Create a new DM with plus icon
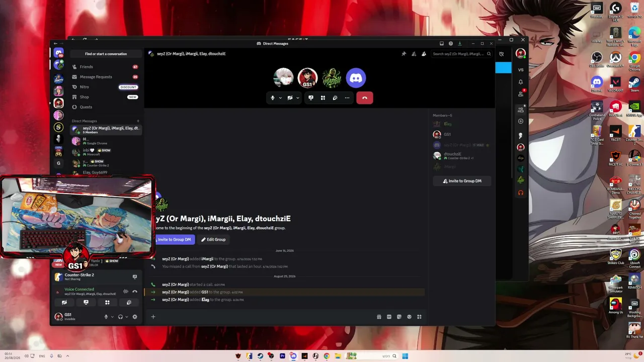Screen dimensions: 644x362 (138, 121)
